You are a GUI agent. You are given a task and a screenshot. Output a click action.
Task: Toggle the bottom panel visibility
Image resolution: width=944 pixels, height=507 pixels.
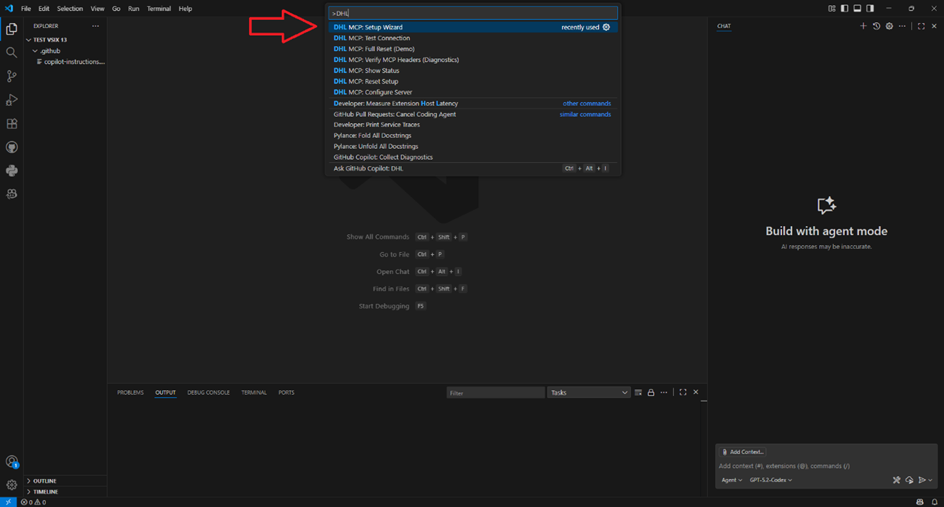[857, 8]
